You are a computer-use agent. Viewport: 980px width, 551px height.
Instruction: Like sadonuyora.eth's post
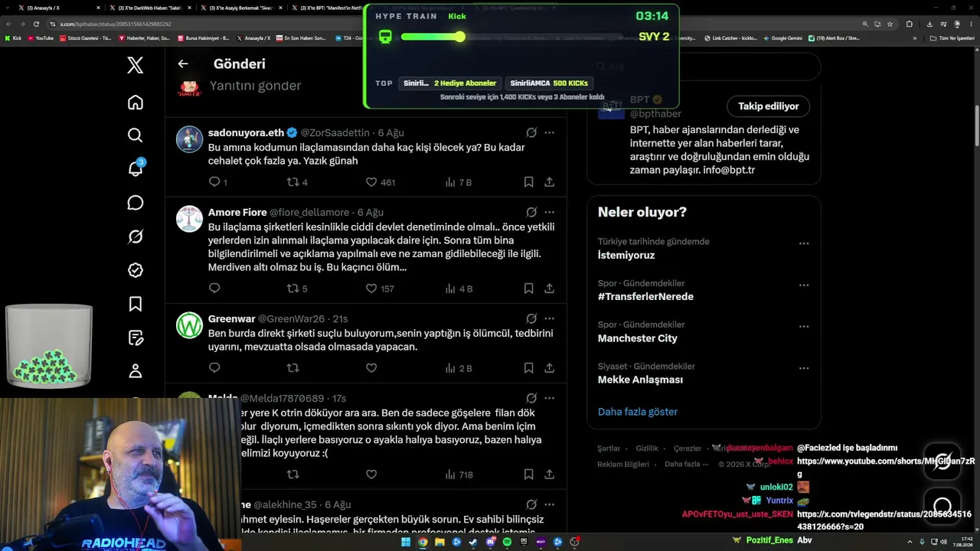(x=371, y=182)
